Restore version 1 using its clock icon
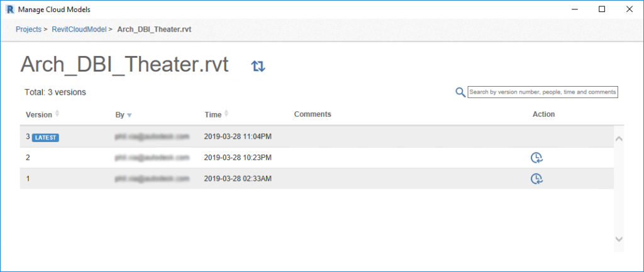 click(537, 179)
